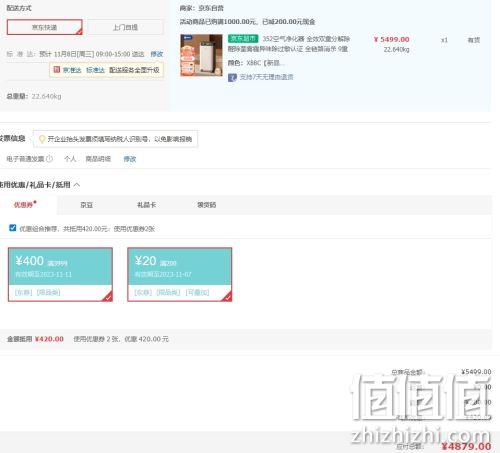Uncheck the 优惠组合推荐 checkbox
Screen dimensions: 500x453
[x=13, y=228]
